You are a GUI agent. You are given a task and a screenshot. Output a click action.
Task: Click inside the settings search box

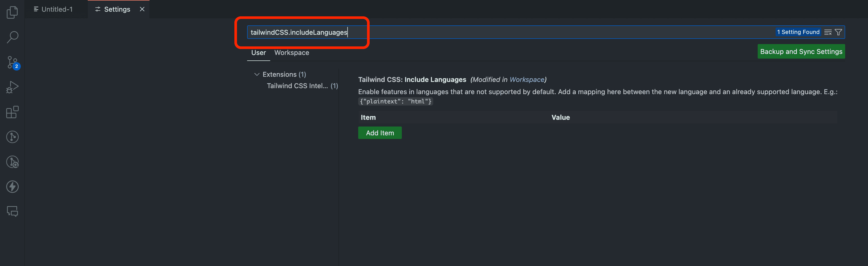click(x=472, y=32)
